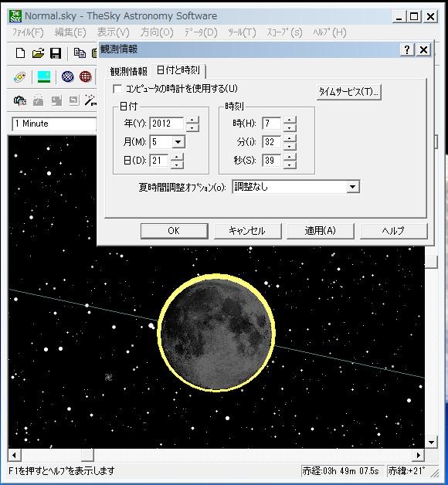Image resolution: width=448 pixels, height=485 pixels.
Task: Close the 観測情報 dialog with the X
Action: (x=423, y=49)
